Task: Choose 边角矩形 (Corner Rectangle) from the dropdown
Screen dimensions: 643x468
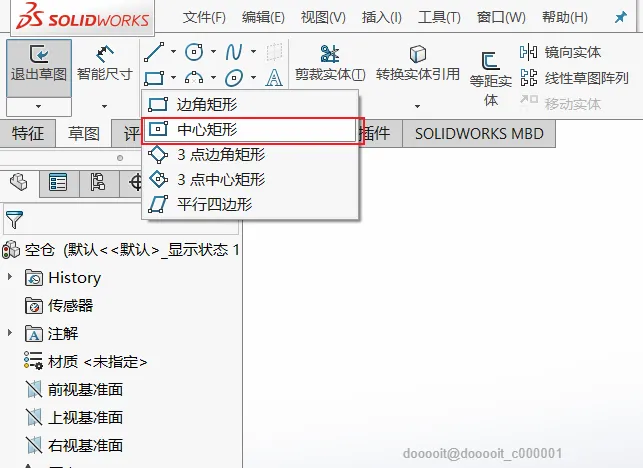Action: click(x=250, y=105)
